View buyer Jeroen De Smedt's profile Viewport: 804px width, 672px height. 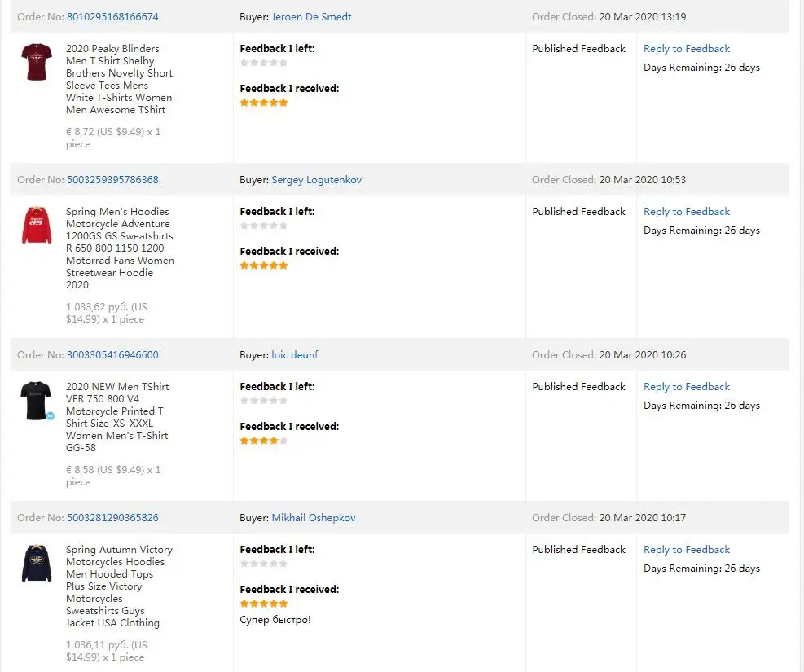(311, 17)
